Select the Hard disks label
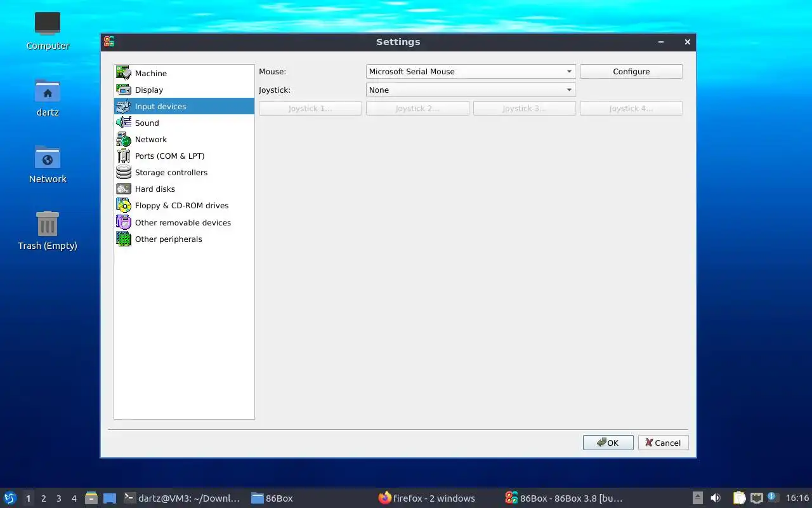The height and width of the screenshot is (508, 812). 155,189
